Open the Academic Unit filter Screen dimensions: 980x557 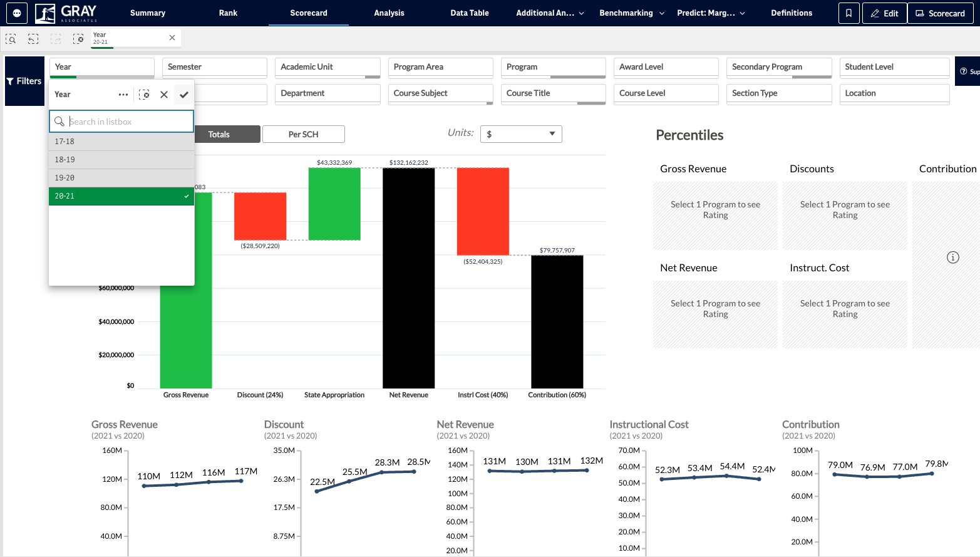pos(328,68)
